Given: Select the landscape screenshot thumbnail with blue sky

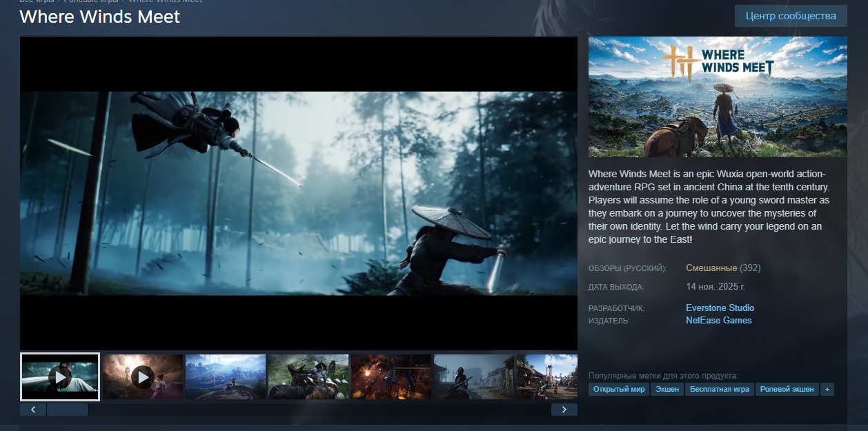Looking at the screenshot, I should pyautogui.click(x=226, y=377).
